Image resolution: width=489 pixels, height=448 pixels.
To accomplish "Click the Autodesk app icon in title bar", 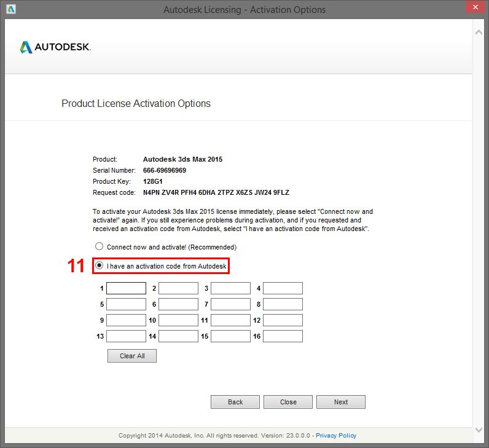I will click(x=10, y=9).
